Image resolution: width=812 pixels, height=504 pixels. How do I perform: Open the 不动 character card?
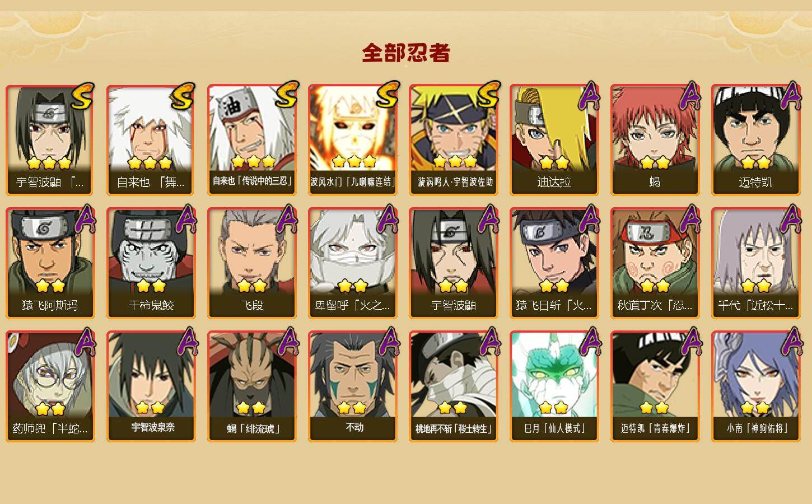coord(352,386)
